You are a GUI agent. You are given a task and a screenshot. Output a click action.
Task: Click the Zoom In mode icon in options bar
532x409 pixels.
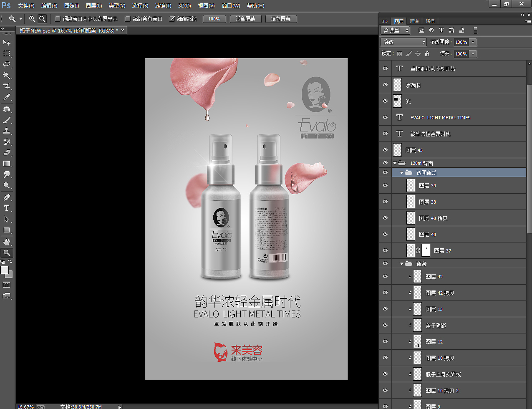pos(32,19)
